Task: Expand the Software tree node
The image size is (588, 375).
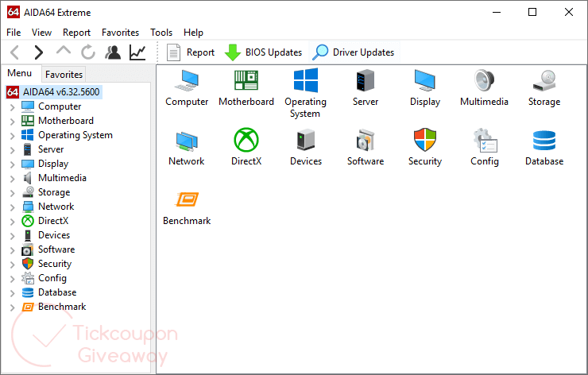Action: [x=13, y=250]
